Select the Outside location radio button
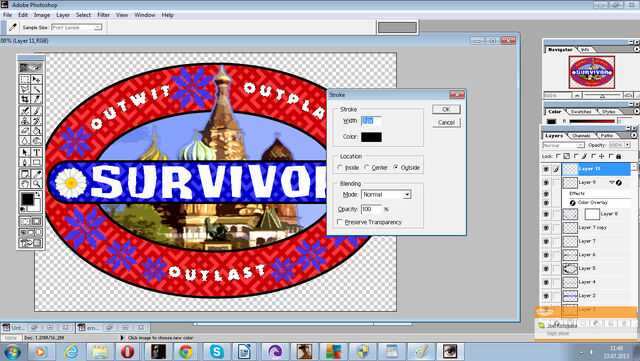This screenshot has height=361, width=640. 396,167
